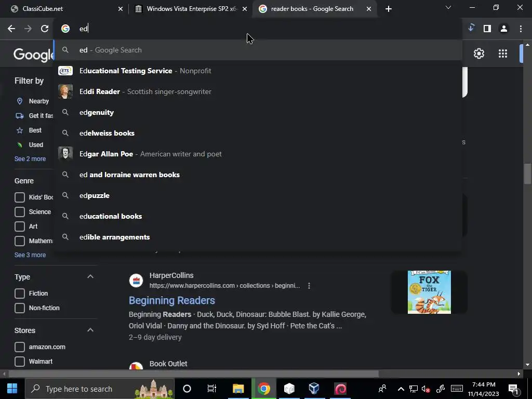This screenshot has width=532, height=399.
Task: Click the taskbar search box
Action: [100, 389]
